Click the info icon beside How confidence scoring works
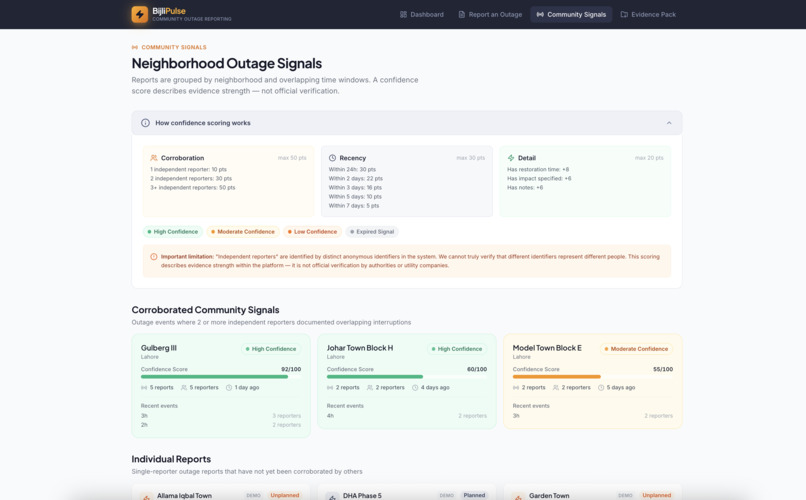 145,123
